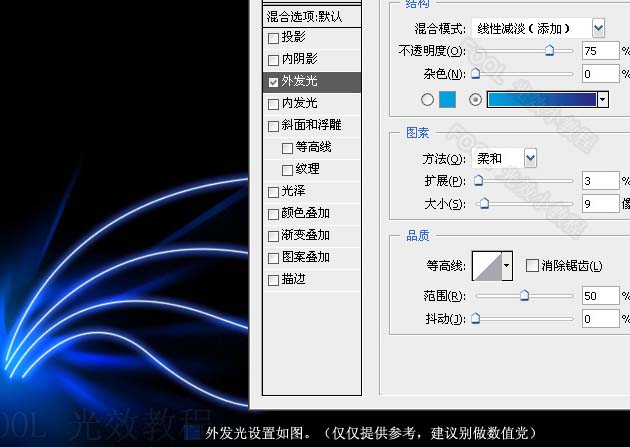The height and width of the screenshot is (447, 630).
Task: Click the 等高线 contour thumbnail preview
Action: (x=487, y=266)
